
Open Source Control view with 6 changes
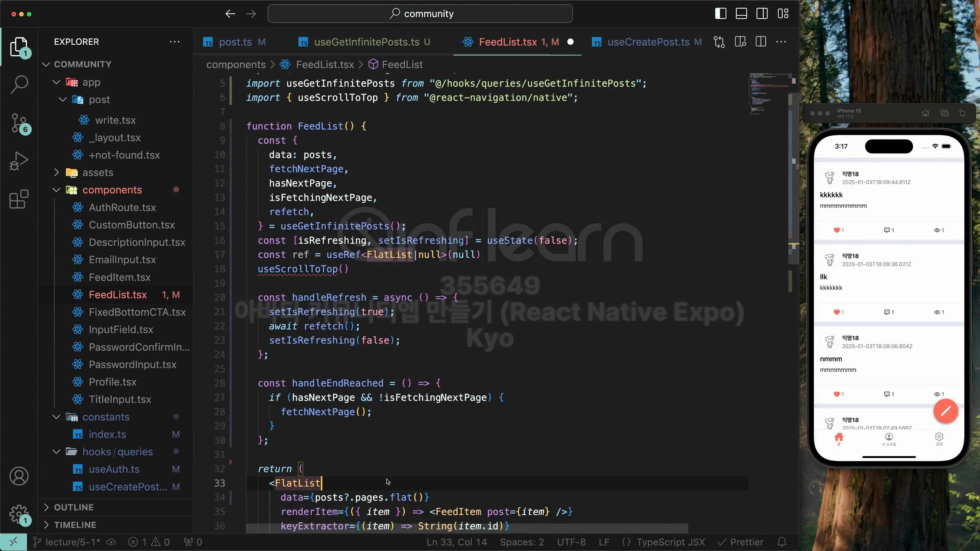(19, 123)
